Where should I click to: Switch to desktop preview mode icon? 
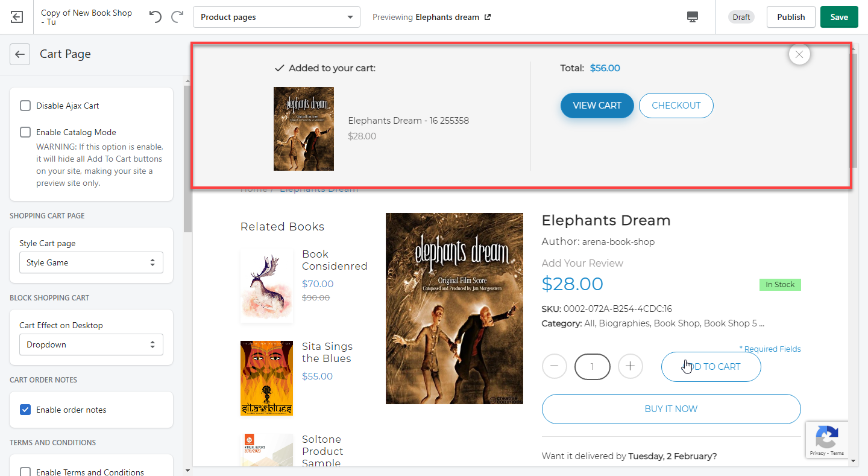[693, 17]
